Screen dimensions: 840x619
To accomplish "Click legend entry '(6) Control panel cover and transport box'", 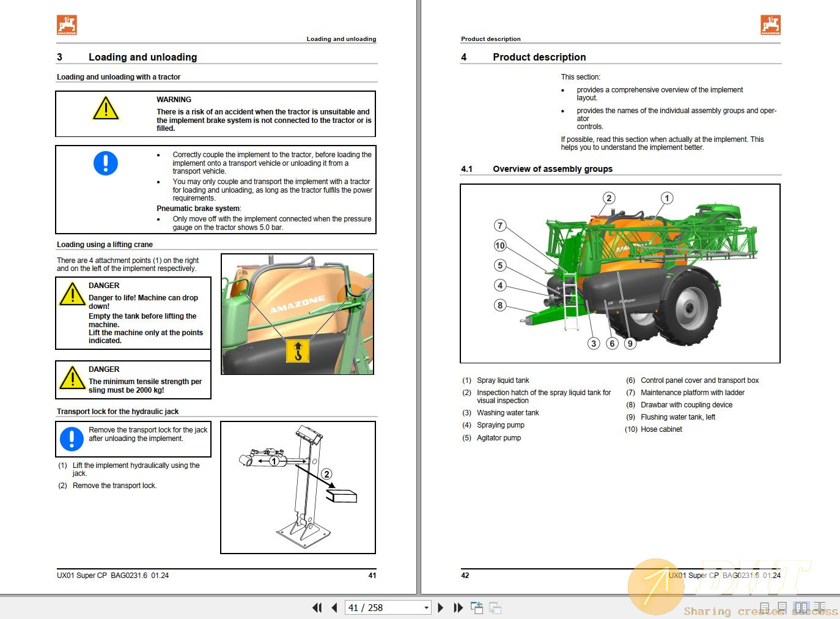I will tap(692, 380).
